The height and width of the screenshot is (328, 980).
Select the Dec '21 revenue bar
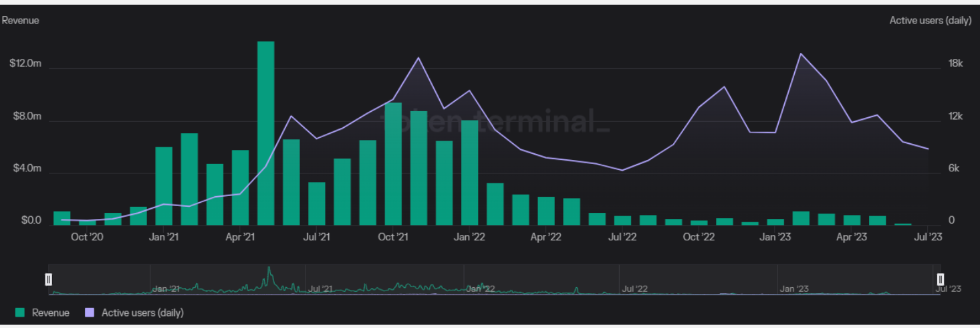[x=445, y=183]
